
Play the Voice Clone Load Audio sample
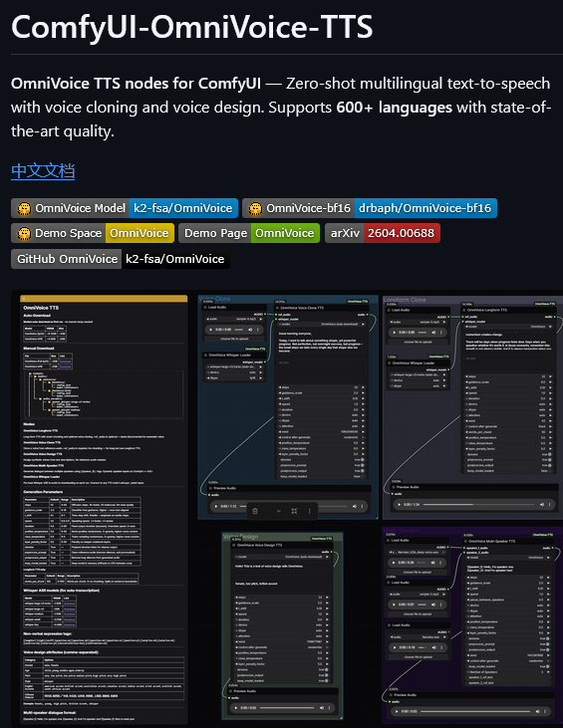[x=211, y=330]
